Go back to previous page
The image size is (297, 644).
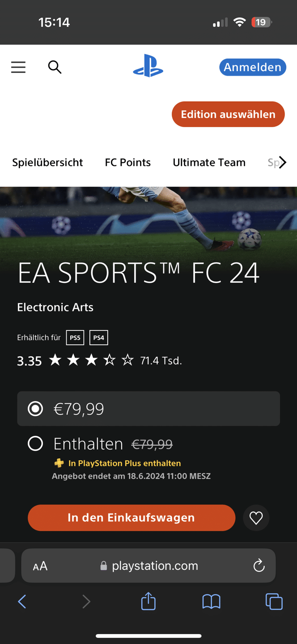[x=22, y=602]
